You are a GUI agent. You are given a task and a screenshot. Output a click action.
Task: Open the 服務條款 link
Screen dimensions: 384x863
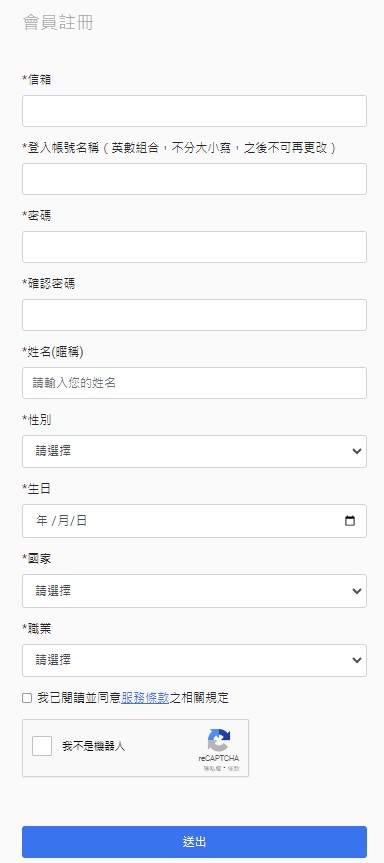click(145, 698)
